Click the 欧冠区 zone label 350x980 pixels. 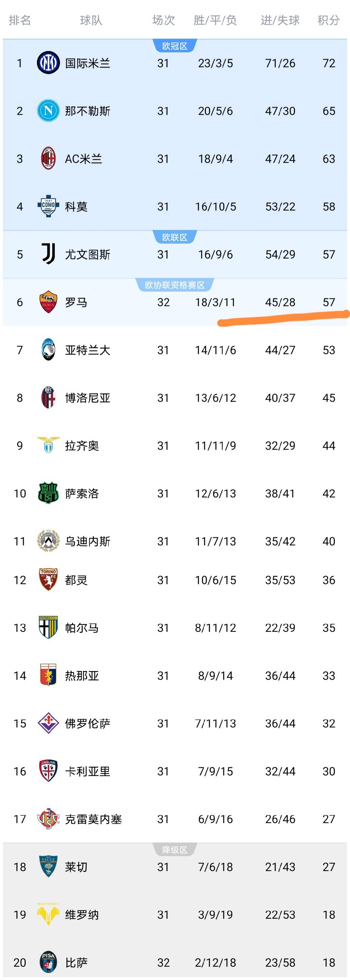tap(175, 46)
